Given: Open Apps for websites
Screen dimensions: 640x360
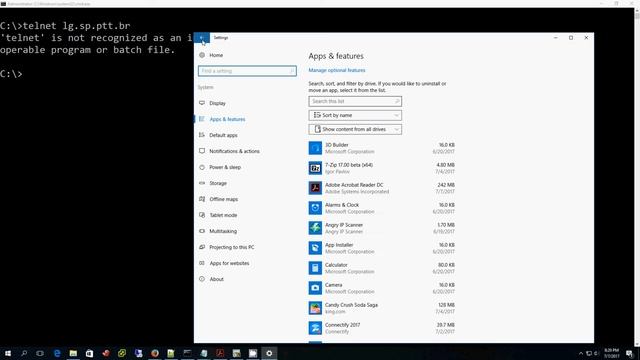Looking at the screenshot, I should (229, 263).
